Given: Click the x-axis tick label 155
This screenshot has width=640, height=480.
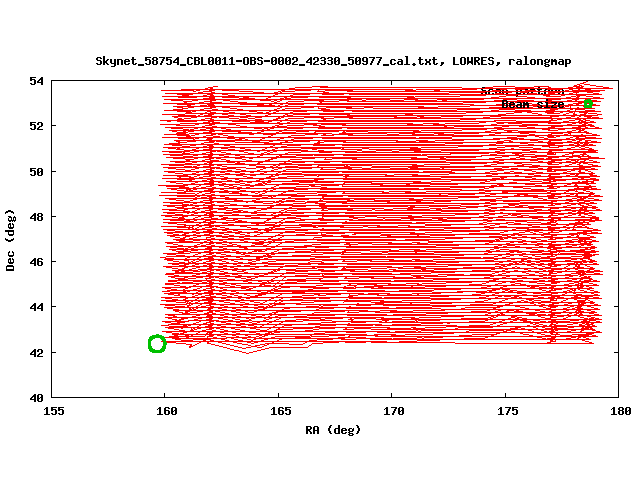Looking at the screenshot, I should (x=53, y=411).
